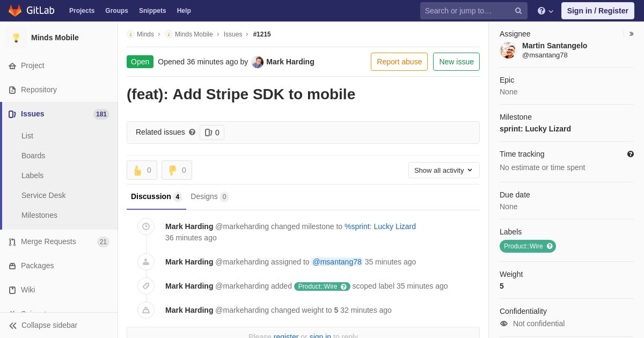Click the Minds breadcrumb link
Viewport: 644px width, 338px height.
point(145,34)
